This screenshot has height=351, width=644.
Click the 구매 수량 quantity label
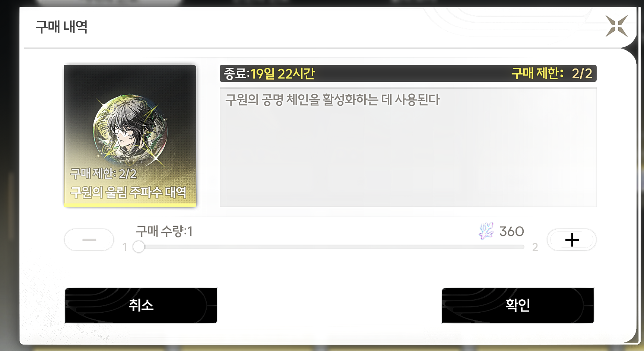pyautogui.click(x=164, y=231)
